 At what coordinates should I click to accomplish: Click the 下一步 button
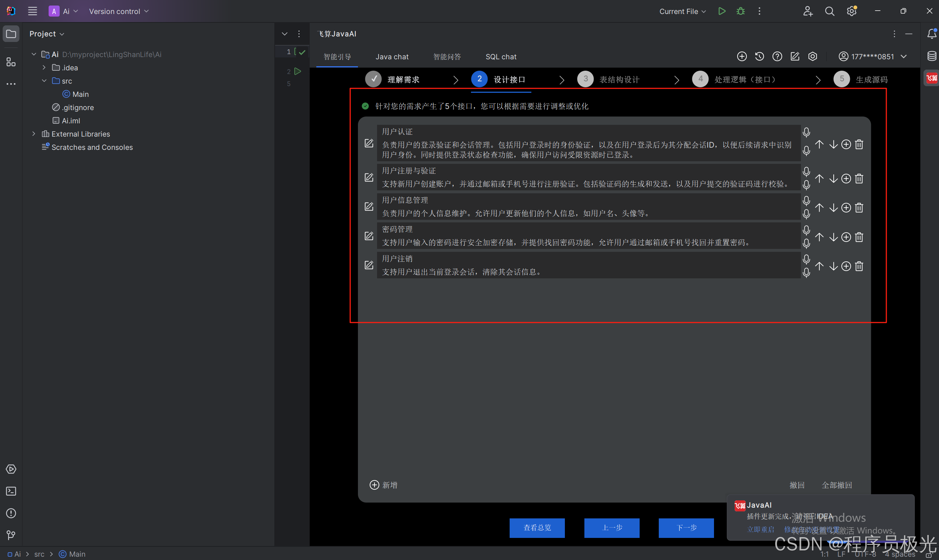coord(686,528)
